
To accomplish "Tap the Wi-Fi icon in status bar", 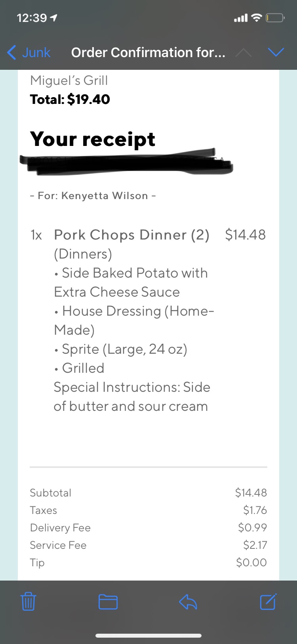I will tap(257, 18).
